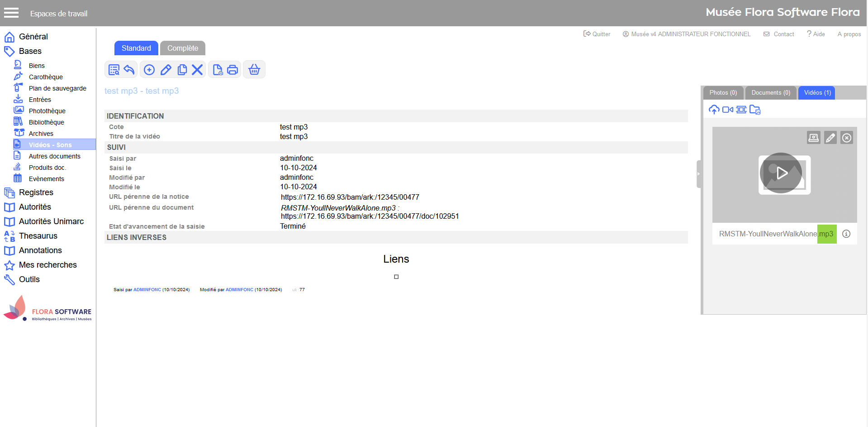Switch to the Complète tab
This screenshot has width=868, height=427.
pyautogui.click(x=183, y=48)
